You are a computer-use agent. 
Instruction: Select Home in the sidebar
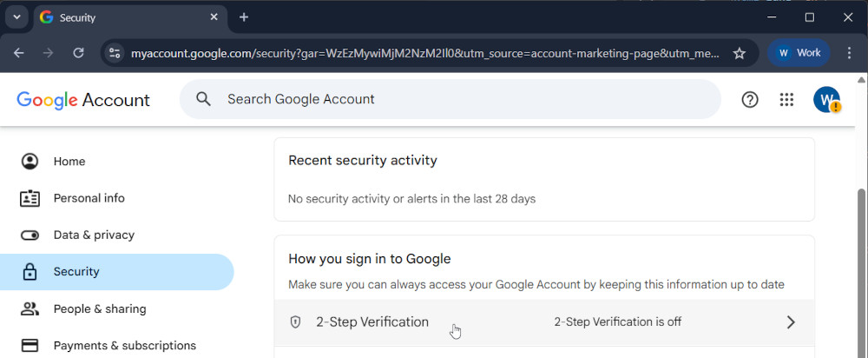[x=69, y=162]
